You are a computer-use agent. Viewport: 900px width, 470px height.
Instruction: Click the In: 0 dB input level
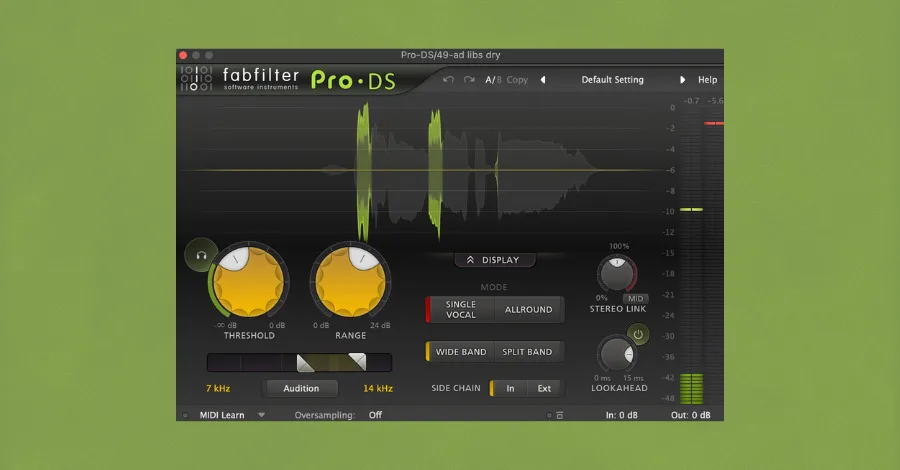622,415
